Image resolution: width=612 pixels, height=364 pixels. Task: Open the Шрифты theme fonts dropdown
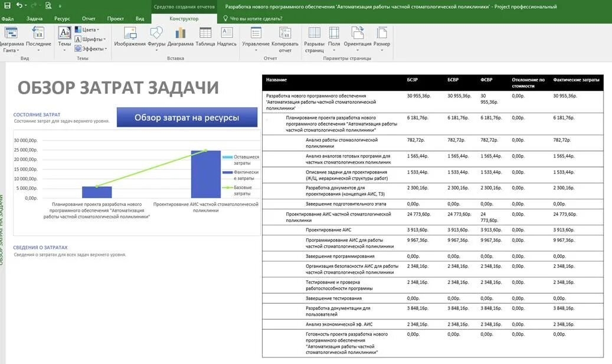pos(90,39)
